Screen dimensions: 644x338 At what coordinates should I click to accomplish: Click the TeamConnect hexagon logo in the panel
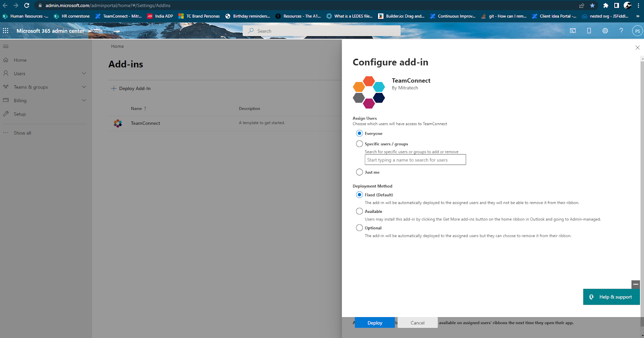click(x=369, y=92)
